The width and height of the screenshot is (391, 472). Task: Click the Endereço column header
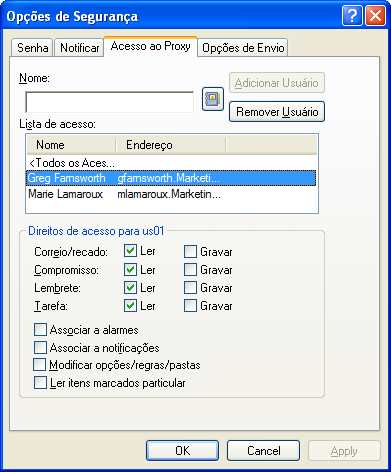(x=171, y=145)
